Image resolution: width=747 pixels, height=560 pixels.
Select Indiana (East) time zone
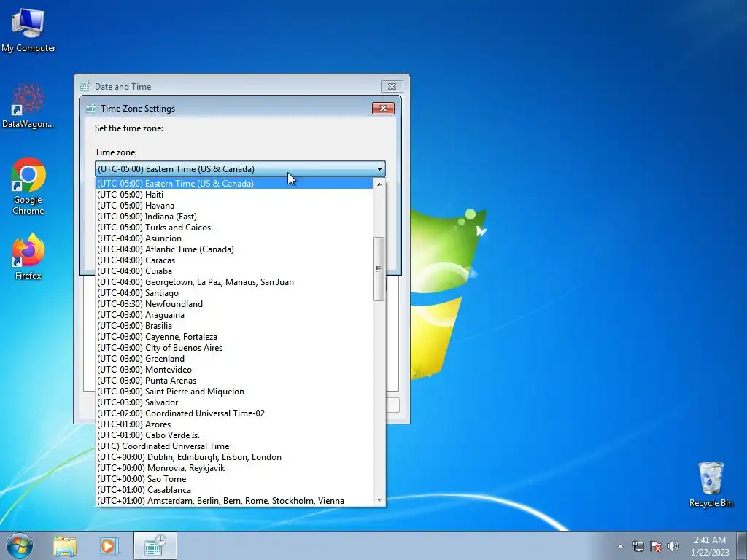pos(234,216)
